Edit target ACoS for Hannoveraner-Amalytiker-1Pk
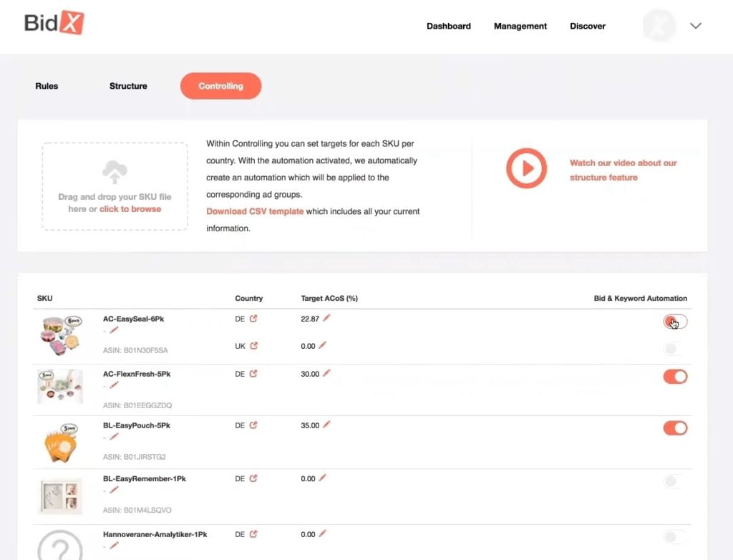The image size is (733, 560). click(x=323, y=534)
